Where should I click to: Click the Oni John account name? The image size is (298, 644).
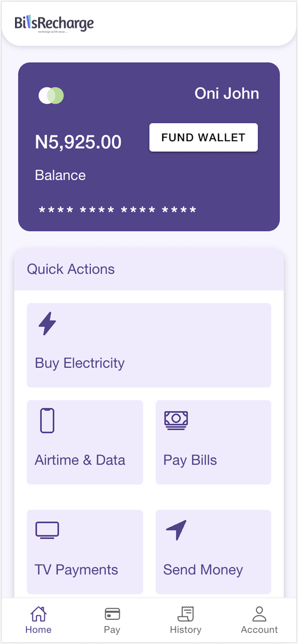point(227,93)
